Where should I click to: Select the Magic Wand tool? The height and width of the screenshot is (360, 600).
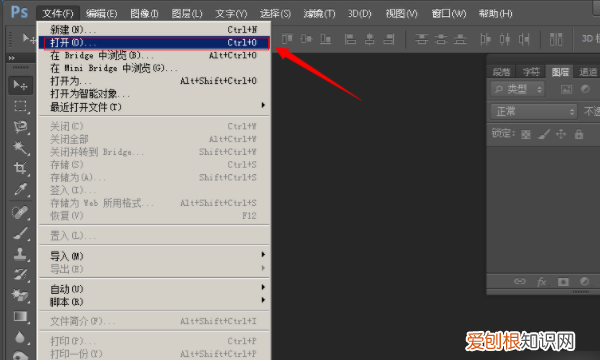point(20,148)
